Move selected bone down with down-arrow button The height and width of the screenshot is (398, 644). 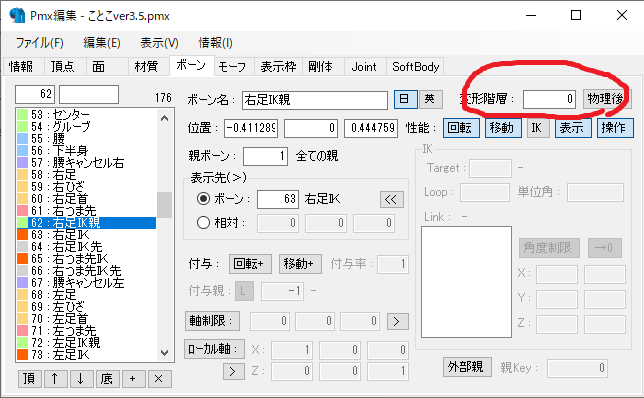coord(81,379)
